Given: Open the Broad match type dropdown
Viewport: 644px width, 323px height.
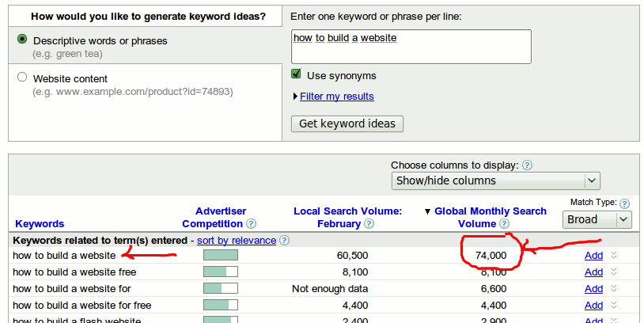Looking at the screenshot, I should pos(597,219).
